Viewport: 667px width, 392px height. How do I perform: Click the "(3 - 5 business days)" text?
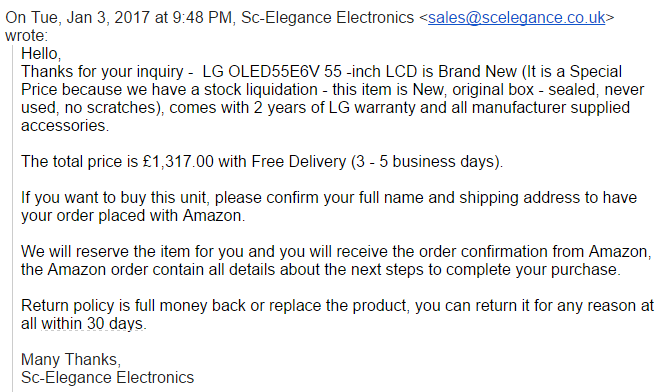click(x=427, y=162)
